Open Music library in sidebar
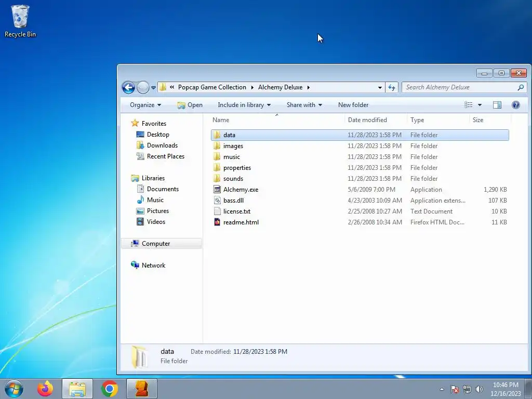Screen dimensions: 532x399 [155, 200]
